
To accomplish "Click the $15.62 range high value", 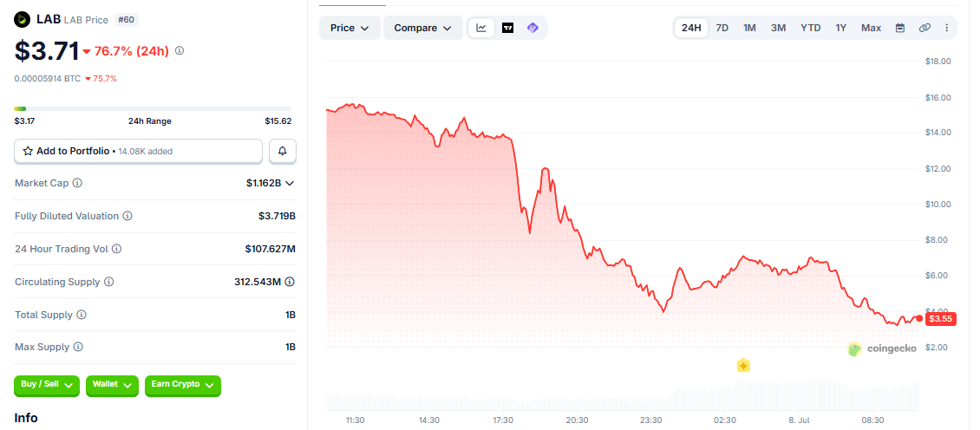I will pyautogui.click(x=278, y=121).
